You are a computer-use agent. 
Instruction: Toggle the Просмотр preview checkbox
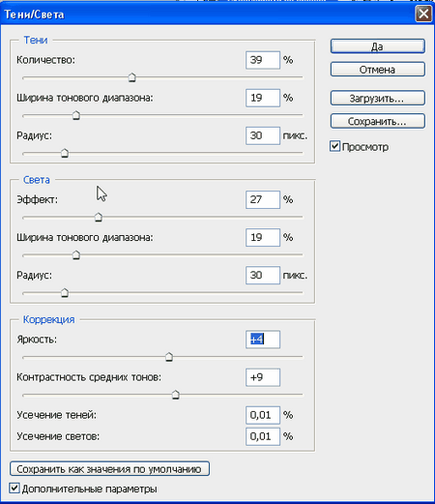334,146
